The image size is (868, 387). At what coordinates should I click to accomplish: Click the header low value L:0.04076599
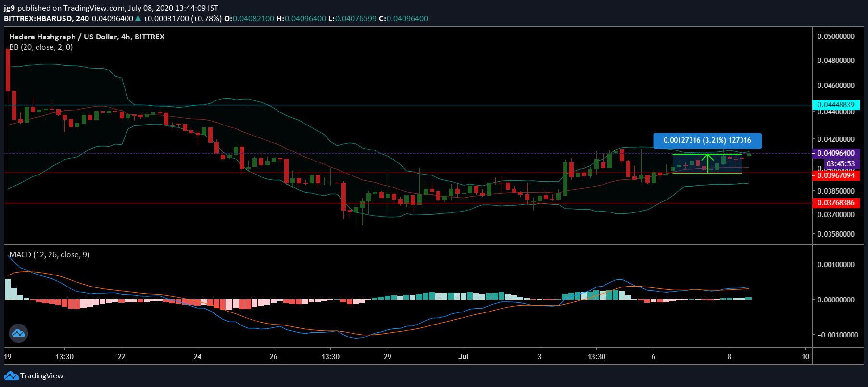pos(352,19)
